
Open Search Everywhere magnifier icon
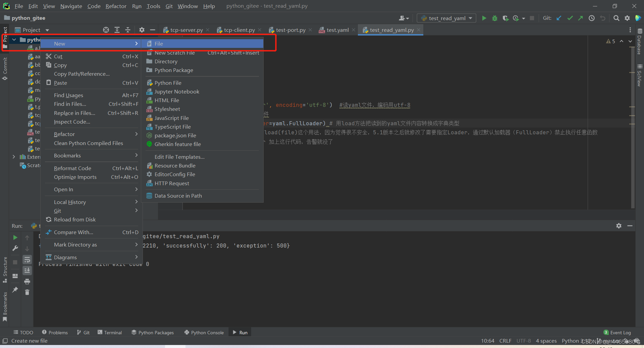click(616, 18)
